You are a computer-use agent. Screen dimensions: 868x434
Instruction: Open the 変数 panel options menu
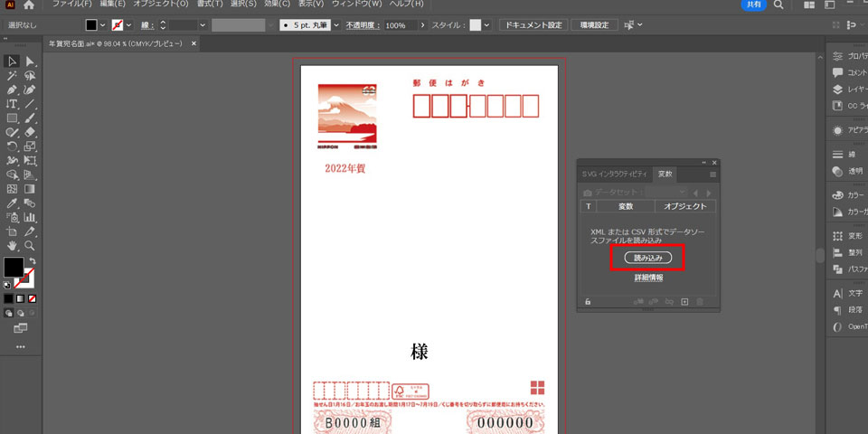(x=712, y=174)
